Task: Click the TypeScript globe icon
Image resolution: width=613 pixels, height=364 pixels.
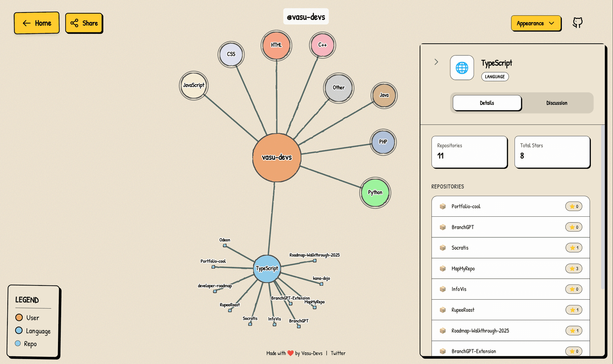Action: point(462,68)
